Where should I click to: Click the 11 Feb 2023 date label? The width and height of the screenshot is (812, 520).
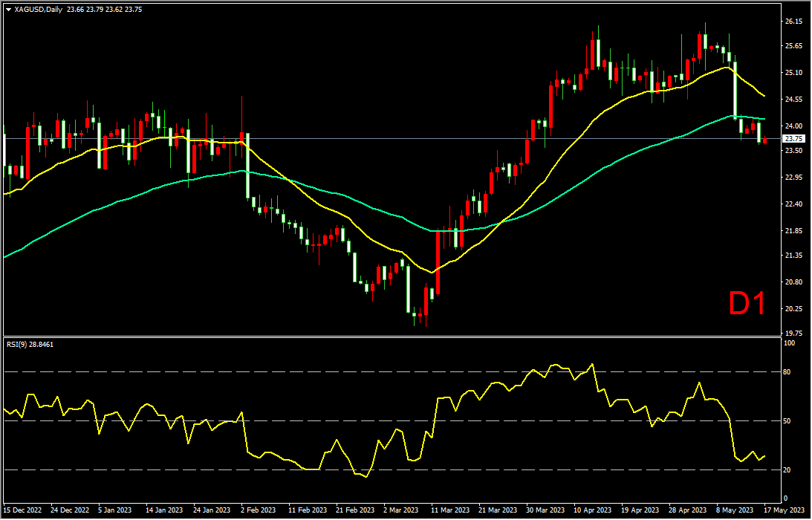307,510
